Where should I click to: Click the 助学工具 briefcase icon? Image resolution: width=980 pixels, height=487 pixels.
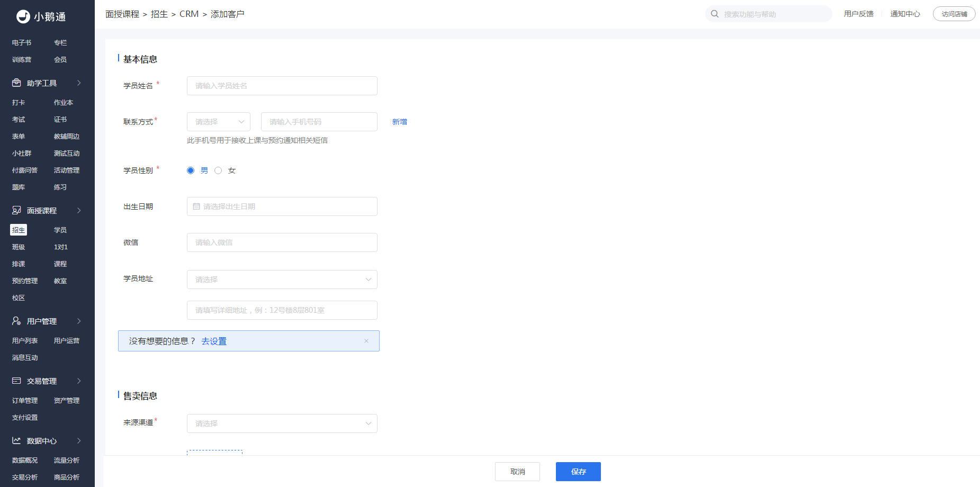[16, 83]
